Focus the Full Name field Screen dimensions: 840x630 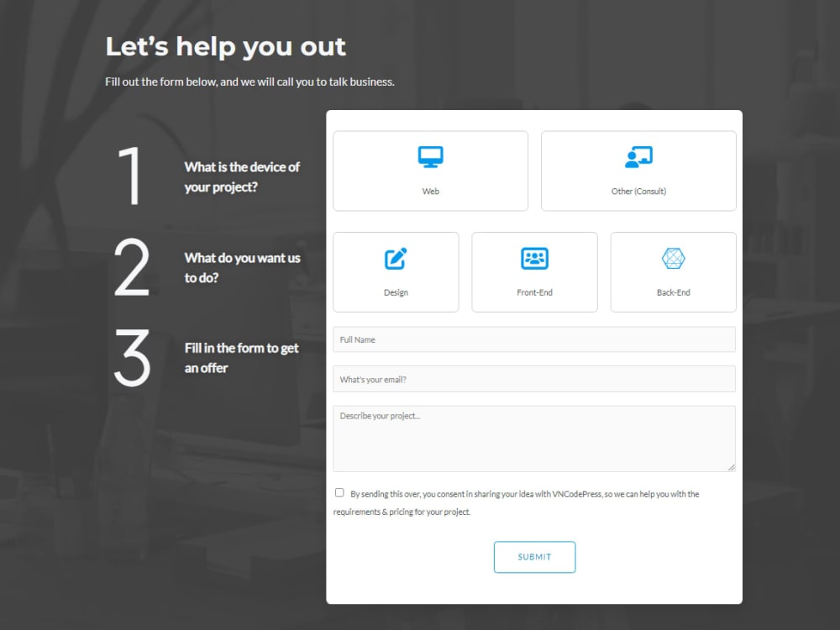pos(534,339)
